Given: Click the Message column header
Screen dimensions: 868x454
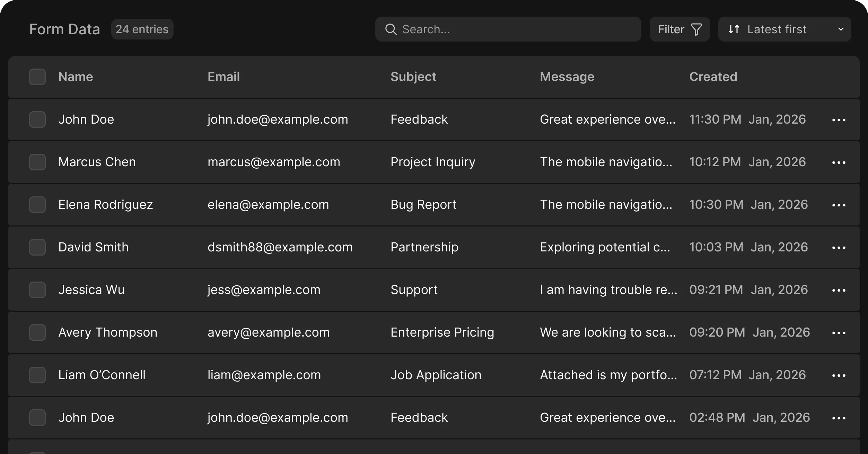Looking at the screenshot, I should pos(567,77).
